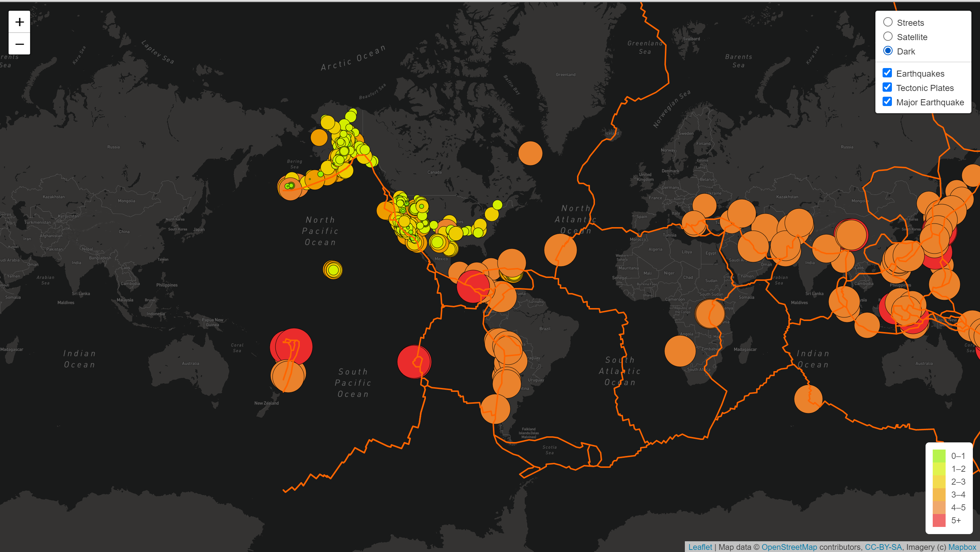Viewport: 980px width, 552px height.
Task: Select the Streets basemap option
Action: (888, 22)
